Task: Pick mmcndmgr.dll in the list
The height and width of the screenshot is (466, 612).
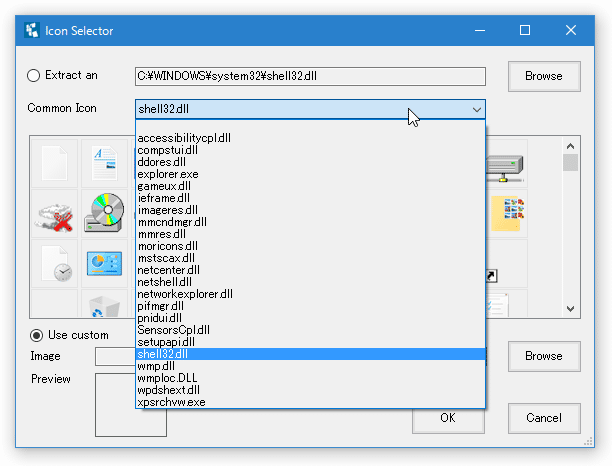Action: [x=310, y=222]
